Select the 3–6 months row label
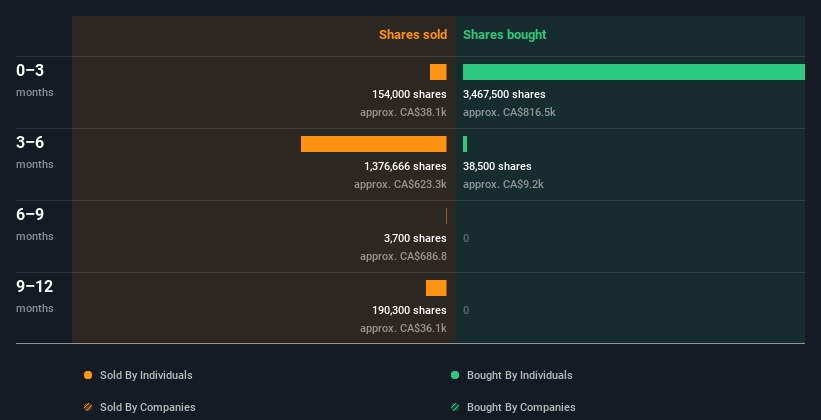Image resolution: width=821 pixels, height=420 pixels. pos(35,152)
